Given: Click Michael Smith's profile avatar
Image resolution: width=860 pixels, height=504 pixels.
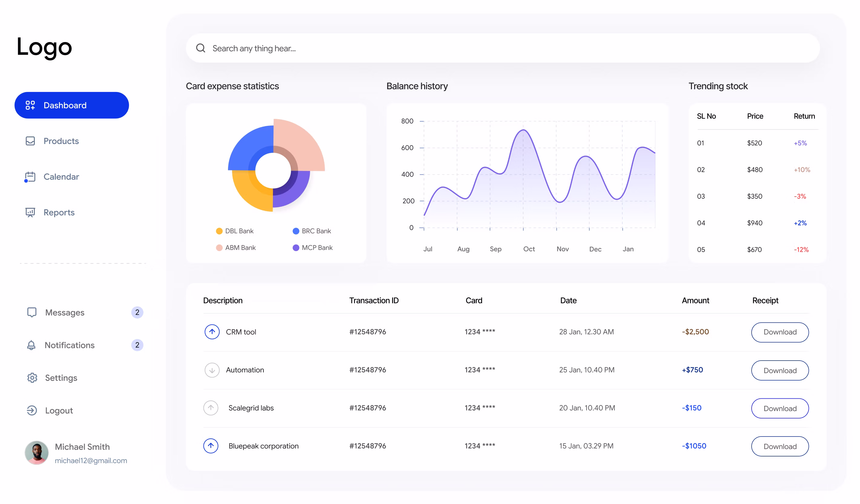Looking at the screenshot, I should (37, 453).
